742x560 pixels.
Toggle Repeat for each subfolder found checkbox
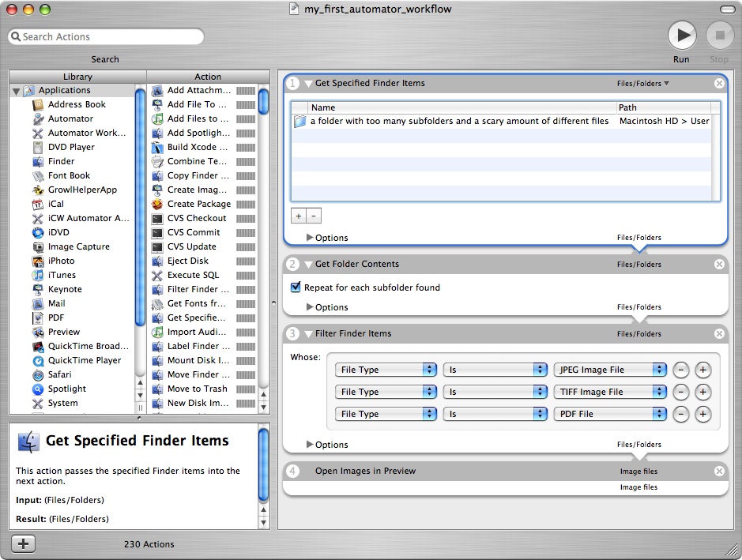click(x=296, y=287)
